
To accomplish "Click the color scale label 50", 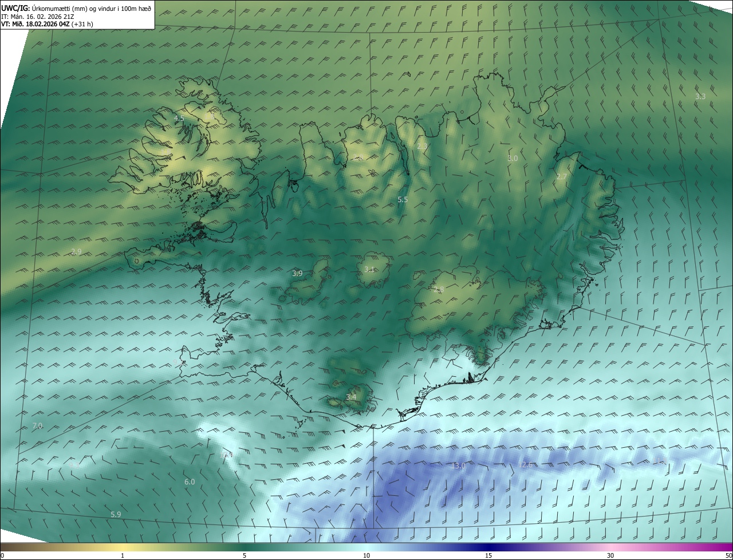I will (x=728, y=555).
